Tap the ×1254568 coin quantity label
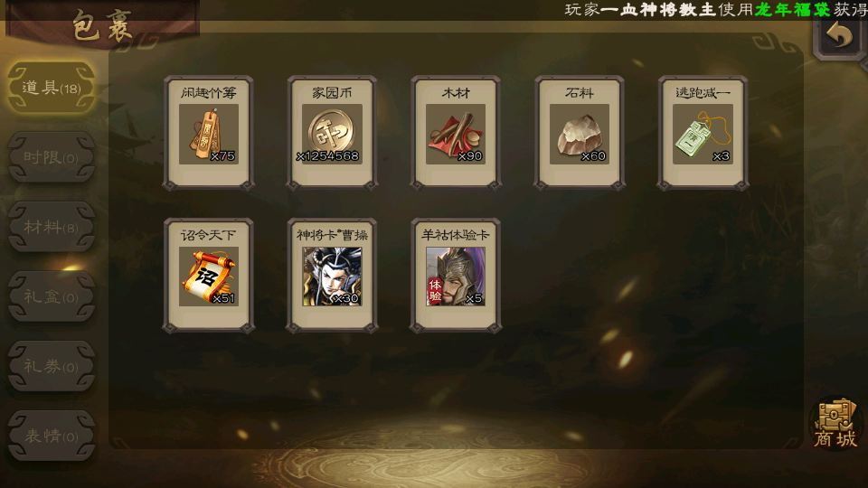 [x=327, y=156]
